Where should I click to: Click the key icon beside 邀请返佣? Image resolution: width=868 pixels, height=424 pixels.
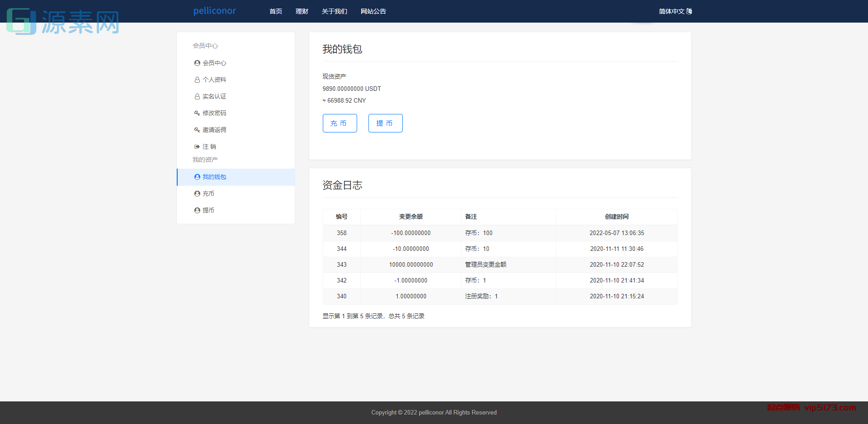point(197,130)
